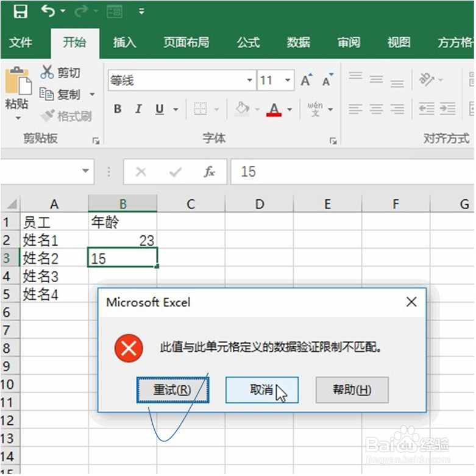This screenshot has height=476, width=476.
Task: Open the Underline style dropdown arrow
Action: 176,109
